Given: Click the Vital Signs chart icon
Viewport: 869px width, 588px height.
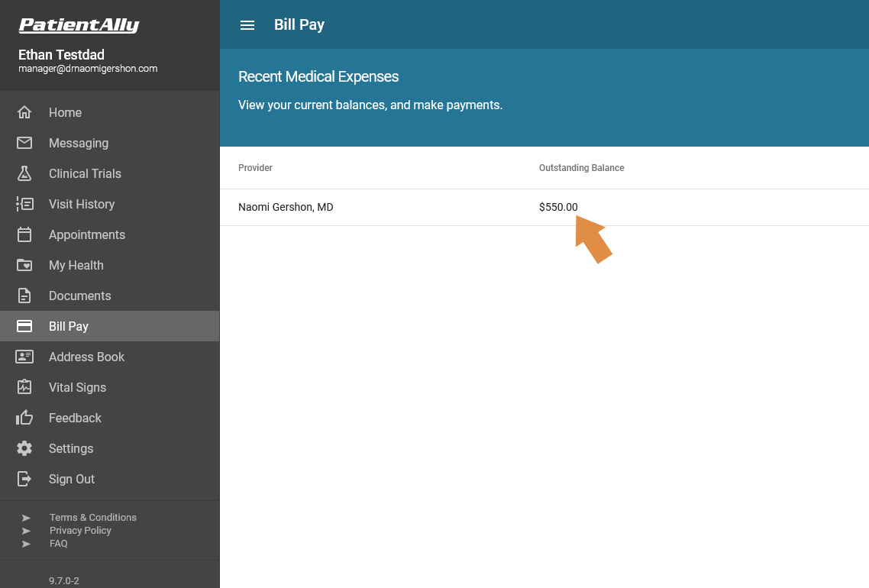Looking at the screenshot, I should pyautogui.click(x=24, y=387).
